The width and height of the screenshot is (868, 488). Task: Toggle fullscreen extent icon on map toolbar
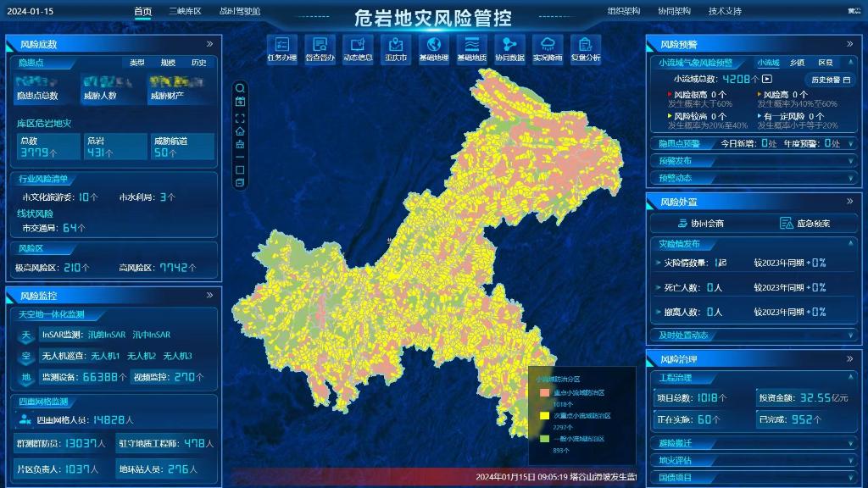point(240,118)
